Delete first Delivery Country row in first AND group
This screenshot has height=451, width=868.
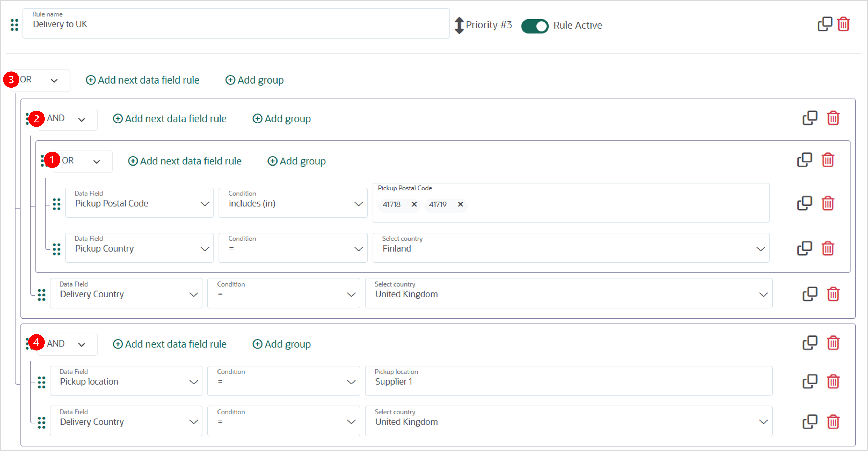click(833, 294)
